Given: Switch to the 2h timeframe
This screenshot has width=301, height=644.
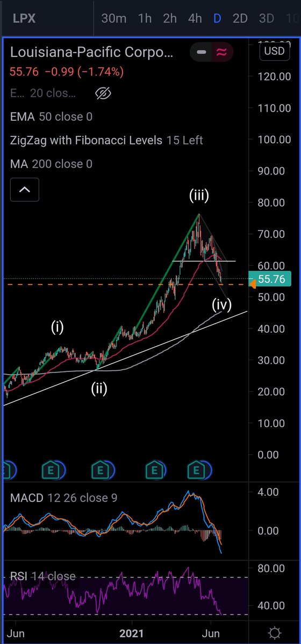Looking at the screenshot, I should pyautogui.click(x=170, y=18).
